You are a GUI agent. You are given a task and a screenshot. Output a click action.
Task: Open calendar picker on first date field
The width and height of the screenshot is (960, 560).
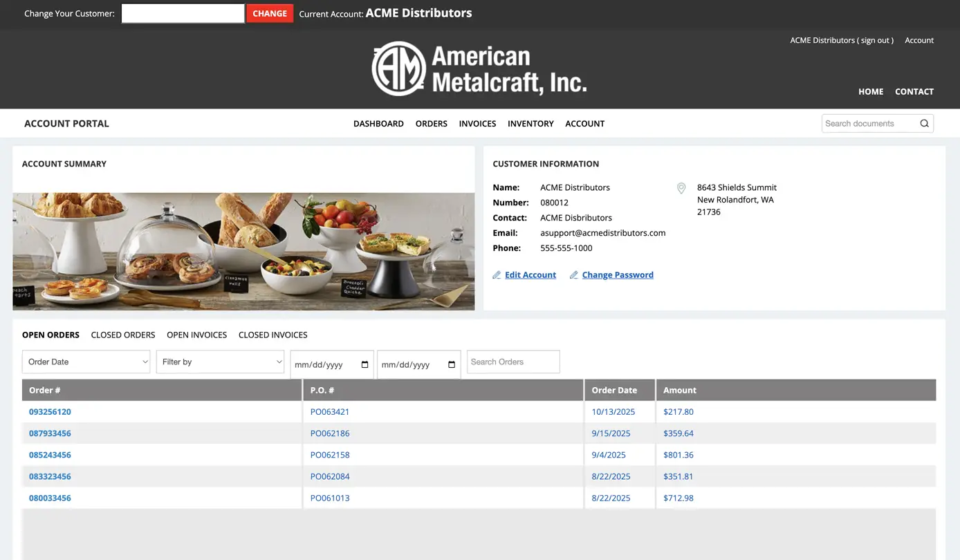click(x=364, y=364)
